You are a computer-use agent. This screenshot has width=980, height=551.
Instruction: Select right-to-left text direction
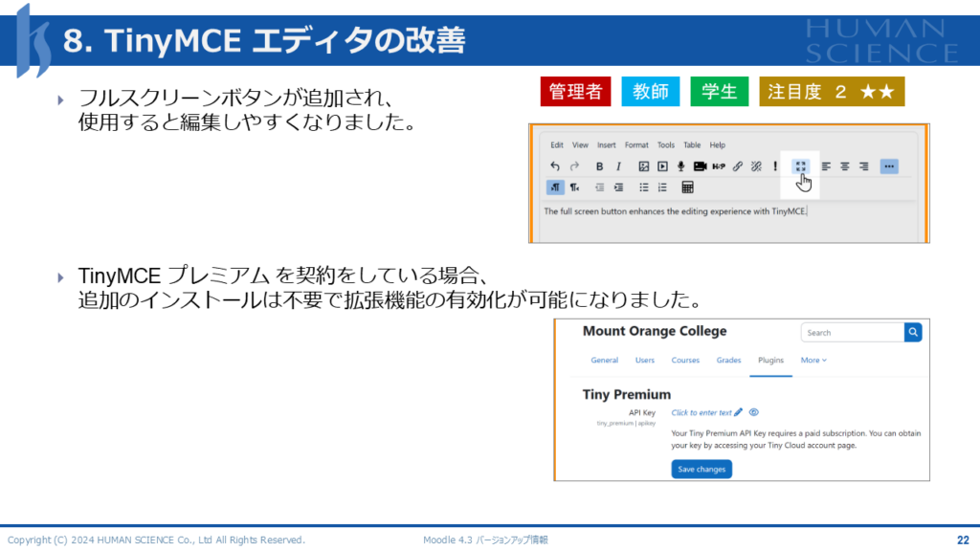point(574,187)
